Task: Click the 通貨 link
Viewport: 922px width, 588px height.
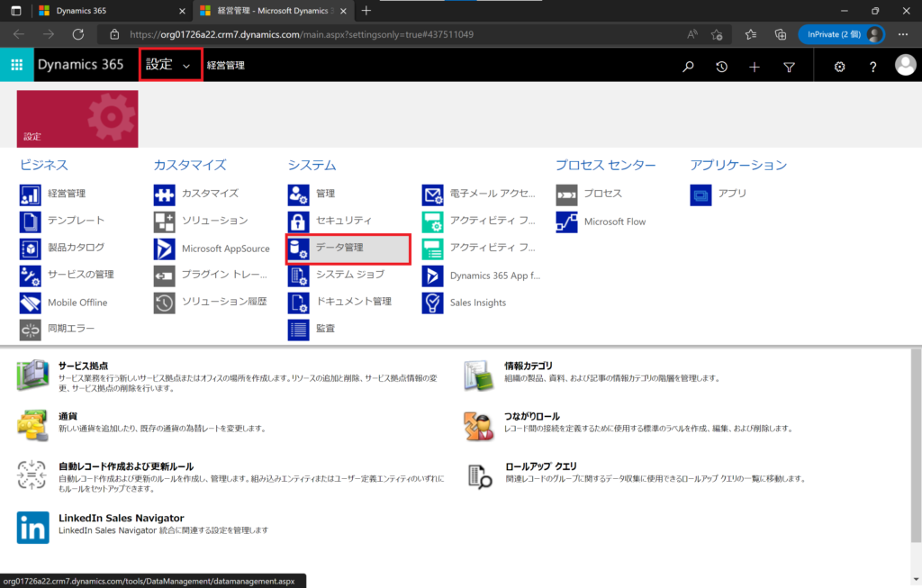Action: tap(68, 416)
